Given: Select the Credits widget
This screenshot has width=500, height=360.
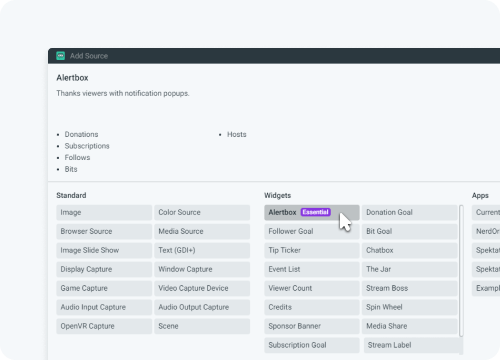Looking at the screenshot, I should tap(312, 307).
